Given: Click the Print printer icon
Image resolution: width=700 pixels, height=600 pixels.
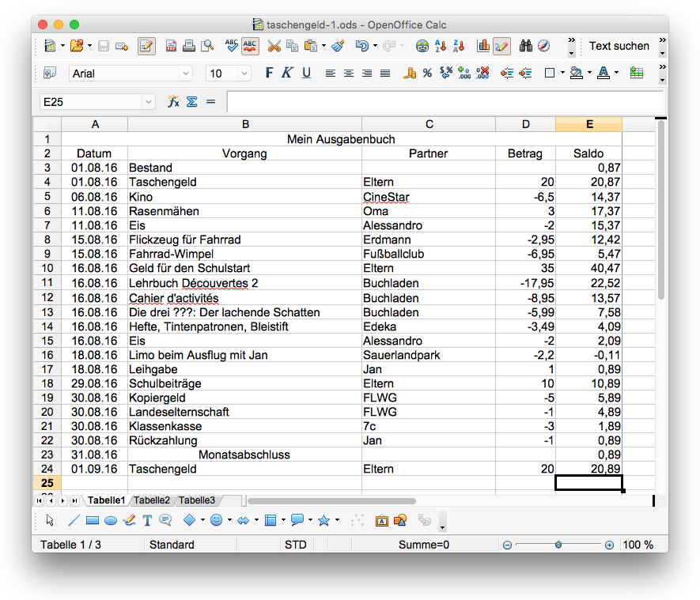Looking at the screenshot, I should pos(189,46).
